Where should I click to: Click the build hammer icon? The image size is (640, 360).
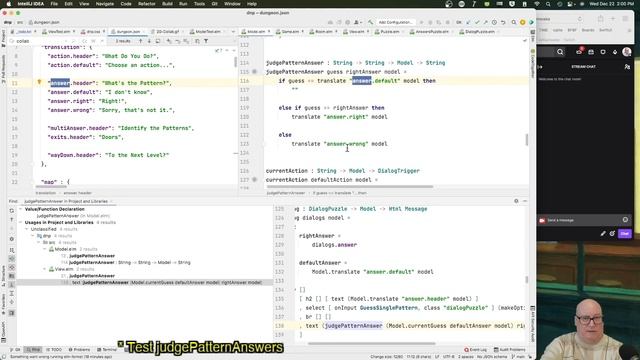pos(370,22)
